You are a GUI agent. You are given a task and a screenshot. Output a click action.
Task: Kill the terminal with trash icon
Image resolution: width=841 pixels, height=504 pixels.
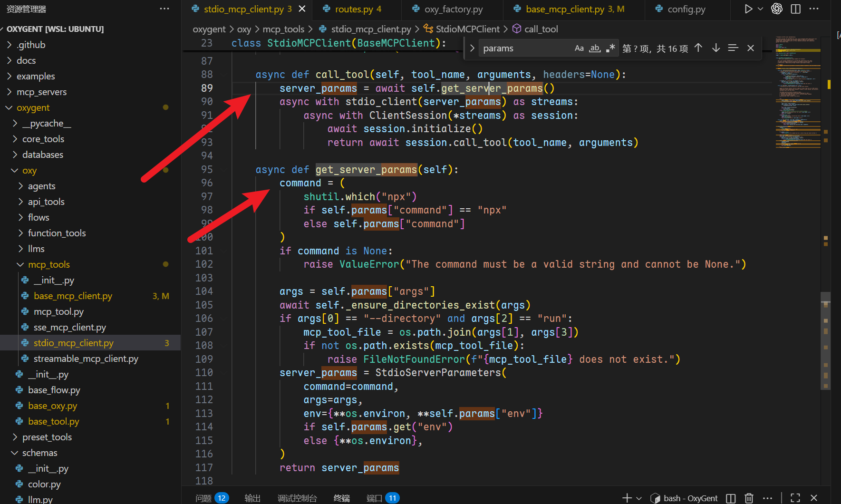(x=749, y=498)
